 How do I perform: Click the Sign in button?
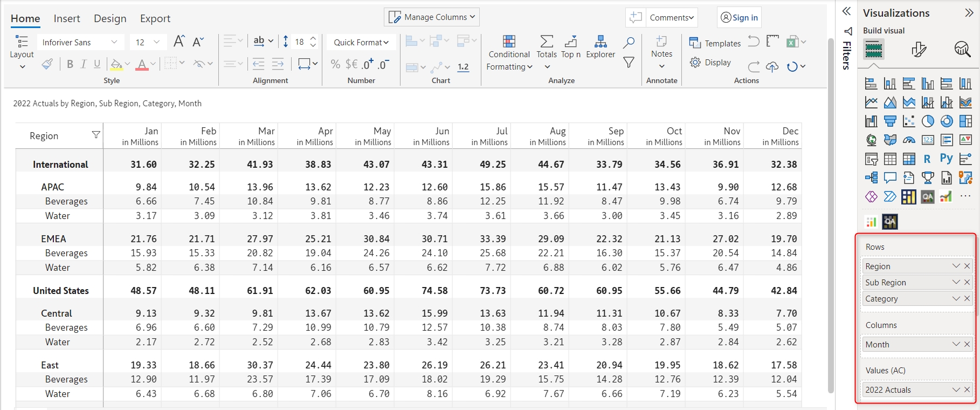pos(739,17)
